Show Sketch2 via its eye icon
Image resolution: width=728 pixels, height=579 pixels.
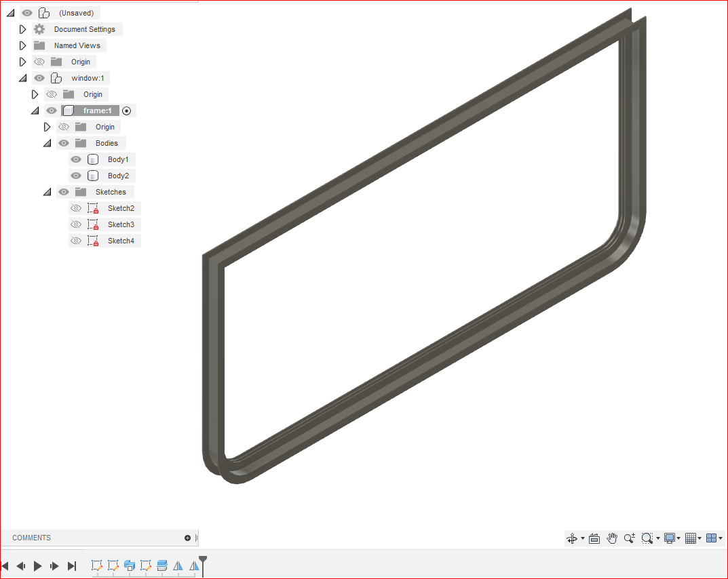(x=76, y=208)
